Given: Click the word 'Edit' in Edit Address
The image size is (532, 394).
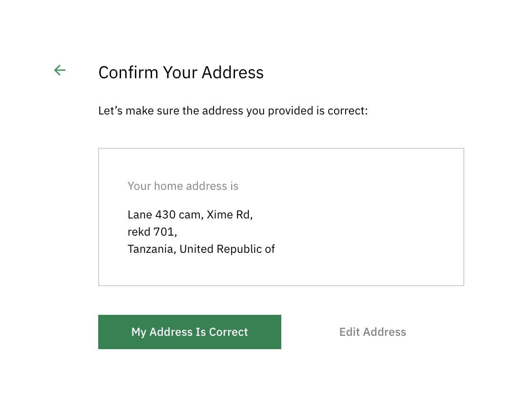Looking at the screenshot, I should pos(349,332).
